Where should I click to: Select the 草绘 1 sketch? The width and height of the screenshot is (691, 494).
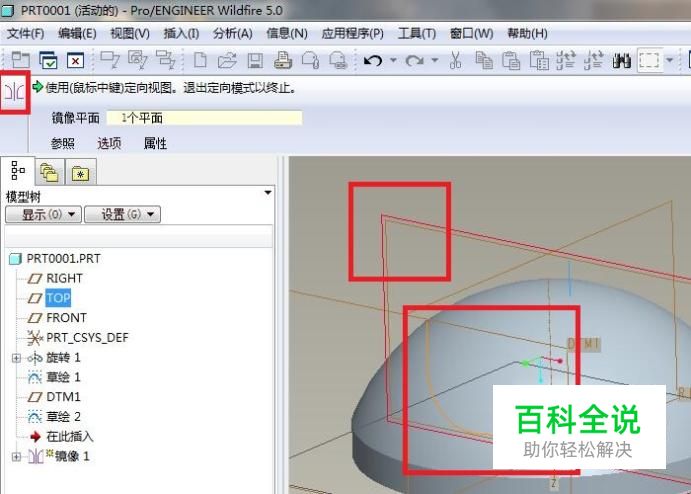[x=63, y=377]
